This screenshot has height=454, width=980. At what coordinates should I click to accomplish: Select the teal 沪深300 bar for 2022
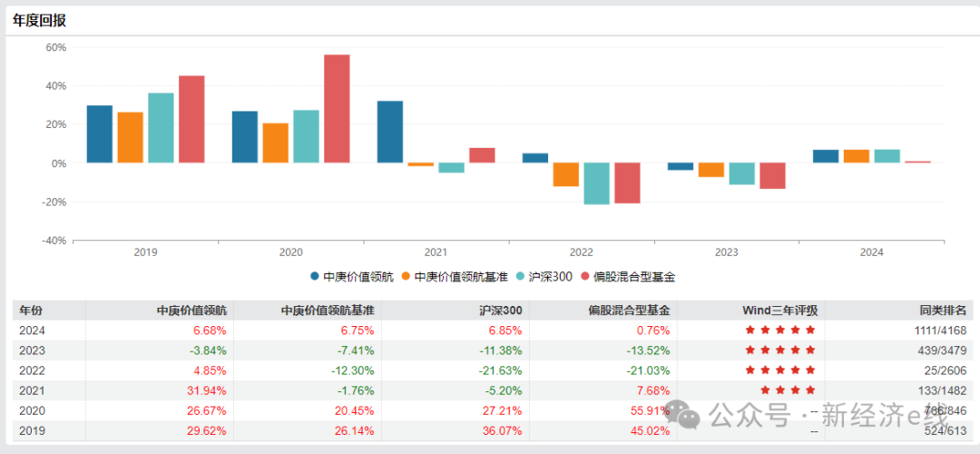596,183
